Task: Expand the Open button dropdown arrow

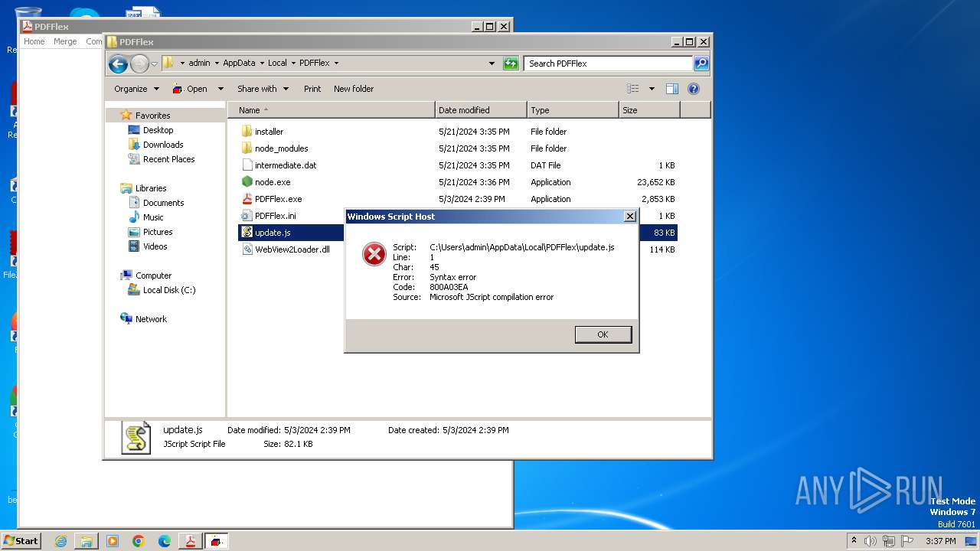Action: click(x=220, y=89)
